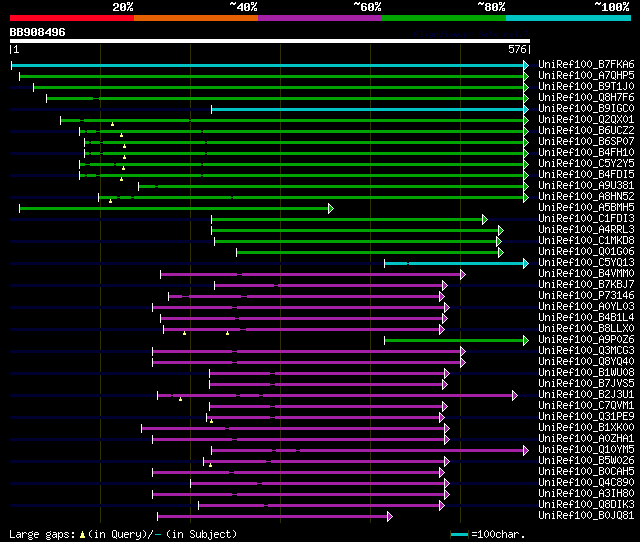Select the UniRef100_A0YL03 label
This screenshot has height=542, width=640.
[x=586, y=307]
